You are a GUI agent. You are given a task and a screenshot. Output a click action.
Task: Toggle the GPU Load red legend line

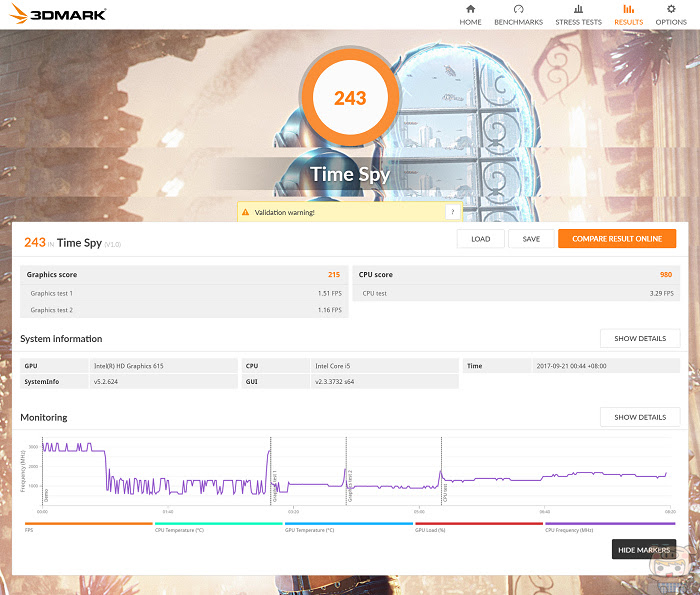479,524
